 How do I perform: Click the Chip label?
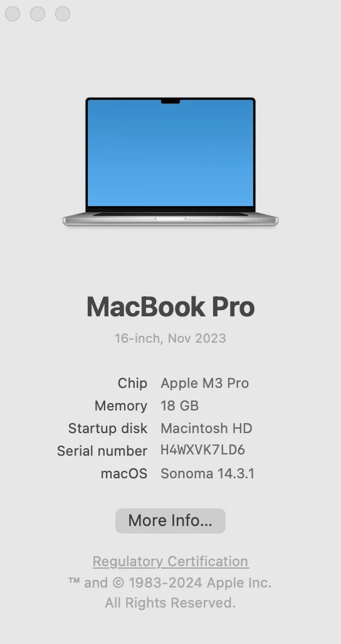pyautogui.click(x=132, y=383)
